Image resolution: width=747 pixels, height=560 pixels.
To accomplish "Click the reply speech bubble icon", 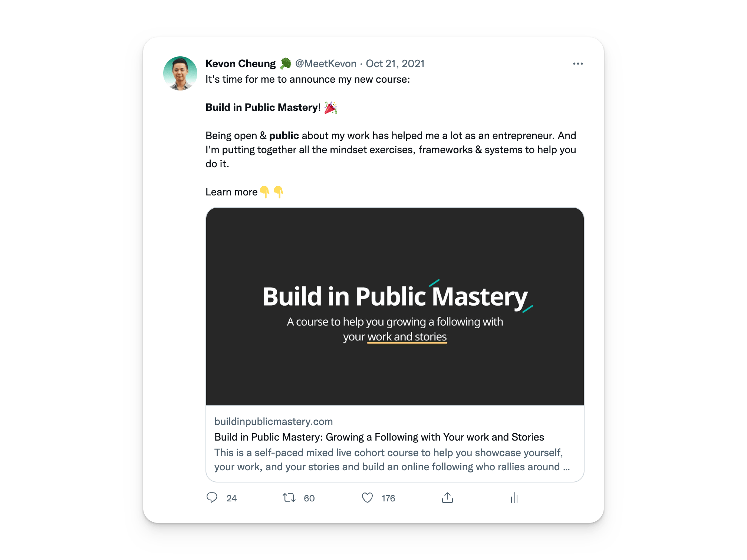I will coord(212,498).
